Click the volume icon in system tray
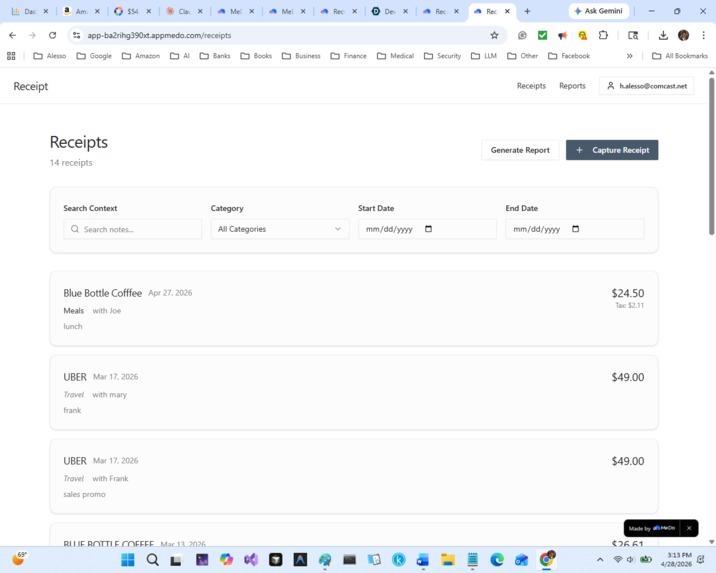The width and height of the screenshot is (716, 573). [x=631, y=559]
